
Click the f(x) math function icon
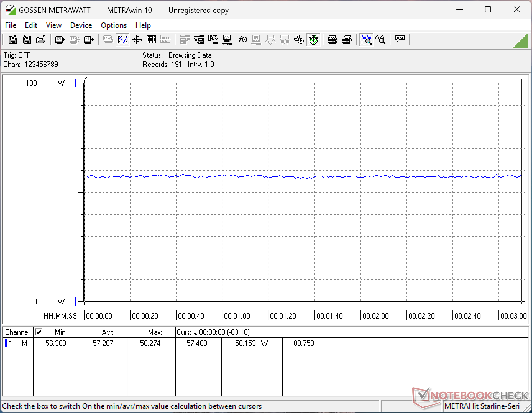pyautogui.click(x=241, y=40)
